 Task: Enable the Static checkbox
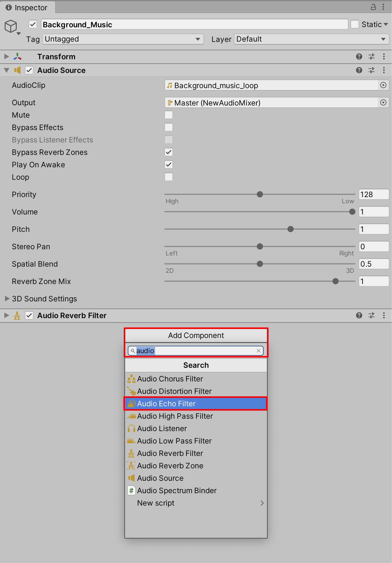tap(355, 24)
